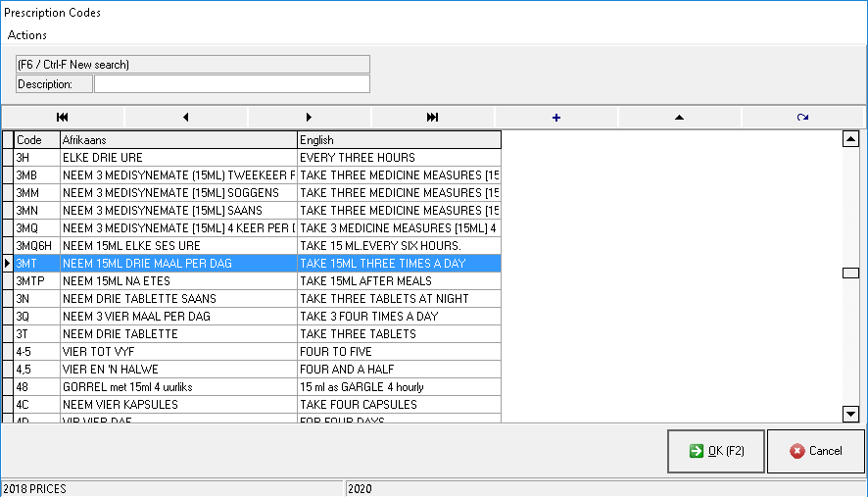This screenshot has height=497, width=868.
Task: Click the edit record up-triangle icon
Action: click(679, 118)
